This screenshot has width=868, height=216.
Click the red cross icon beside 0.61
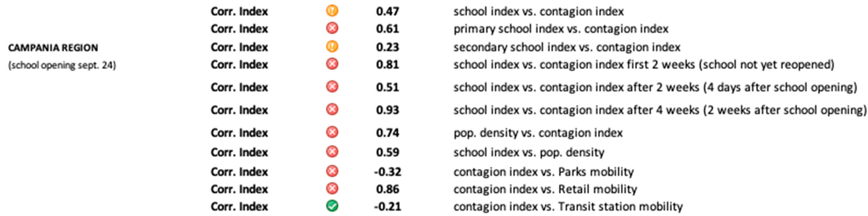coord(332,28)
